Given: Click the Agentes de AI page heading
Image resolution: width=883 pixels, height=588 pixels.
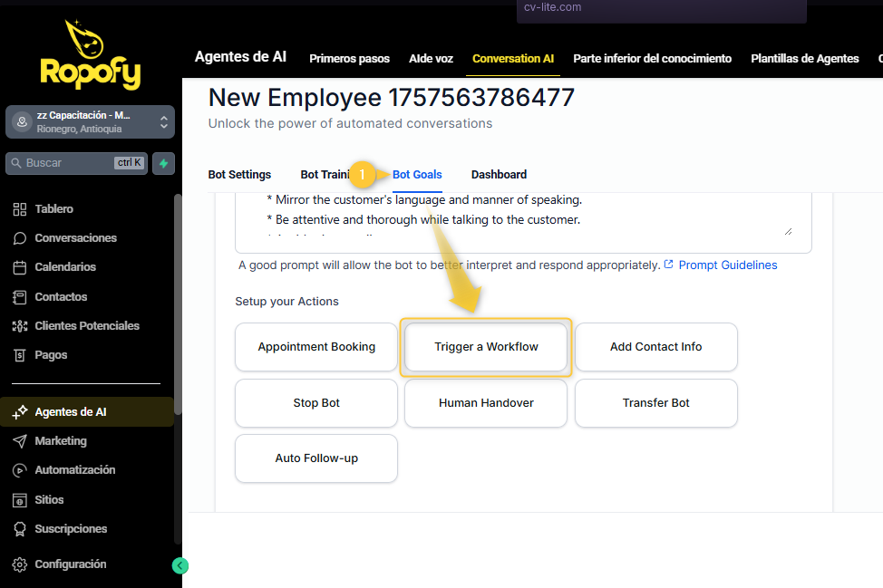Looking at the screenshot, I should pyautogui.click(x=240, y=57).
